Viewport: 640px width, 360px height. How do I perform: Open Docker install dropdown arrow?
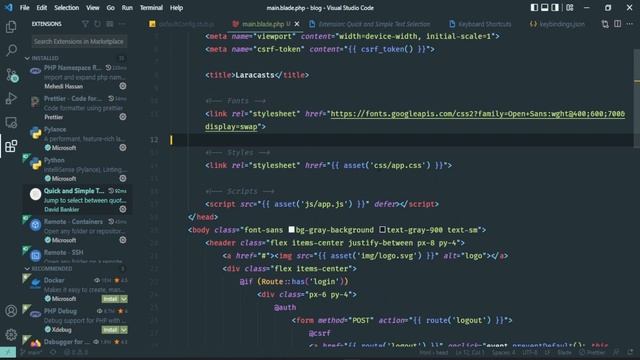[124, 299]
